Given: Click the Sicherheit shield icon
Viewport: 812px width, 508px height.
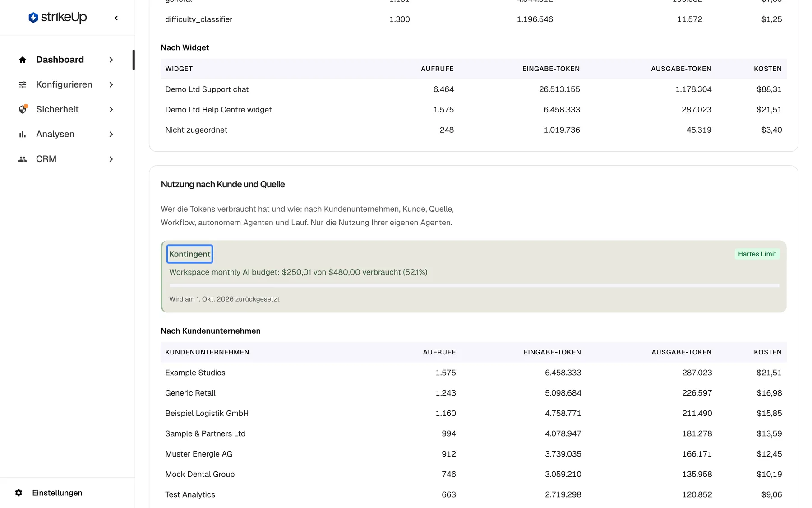Looking at the screenshot, I should pos(23,109).
